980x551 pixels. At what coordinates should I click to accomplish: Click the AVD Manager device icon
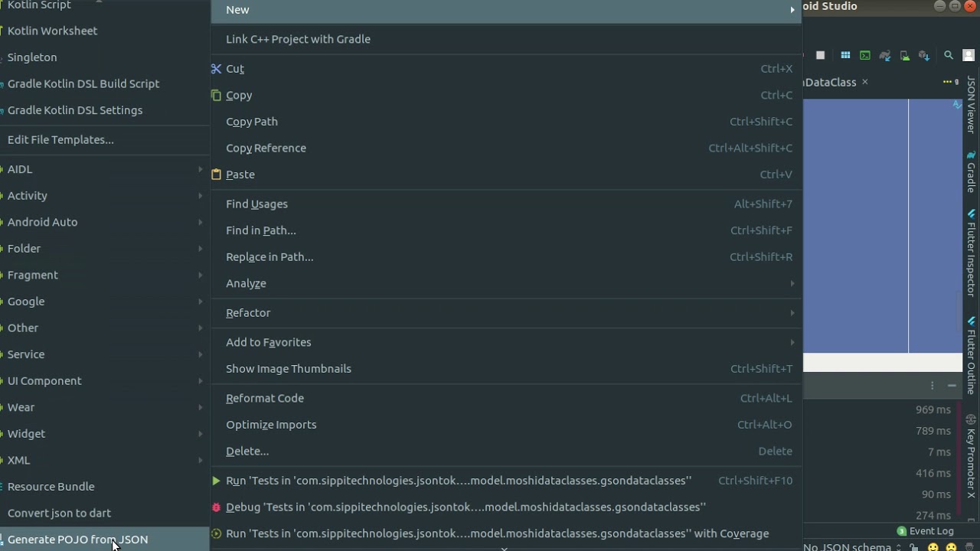pos(905,55)
